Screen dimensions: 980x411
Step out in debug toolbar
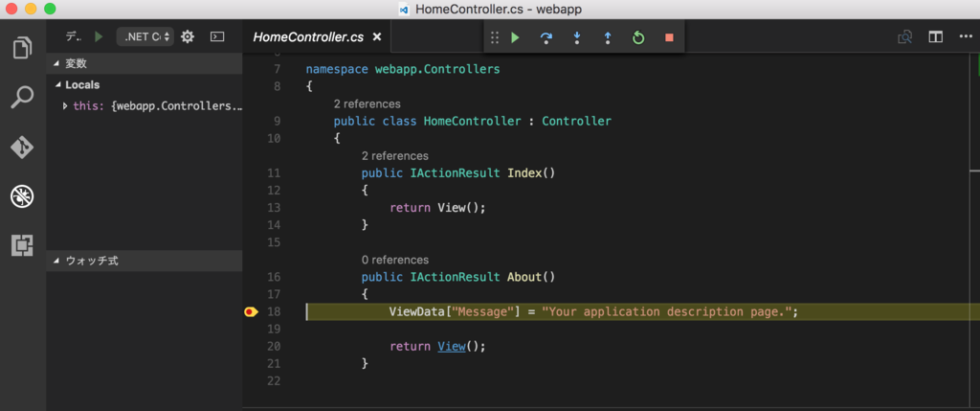coord(607,38)
